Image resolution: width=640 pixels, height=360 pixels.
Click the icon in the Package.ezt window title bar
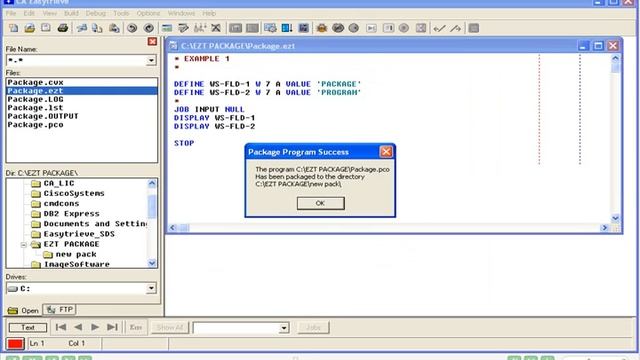pyautogui.click(x=173, y=46)
